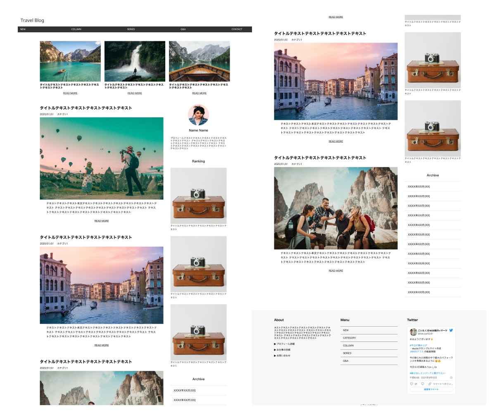Select Q&A in the footer Menu list

(x=369, y=361)
